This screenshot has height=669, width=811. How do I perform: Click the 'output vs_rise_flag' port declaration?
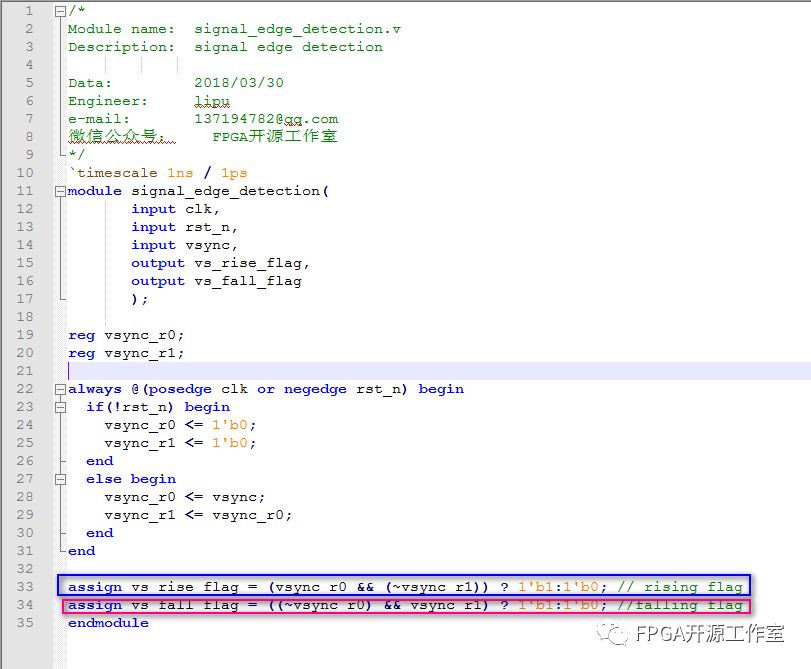pyautogui.click(x=220, y=263)
